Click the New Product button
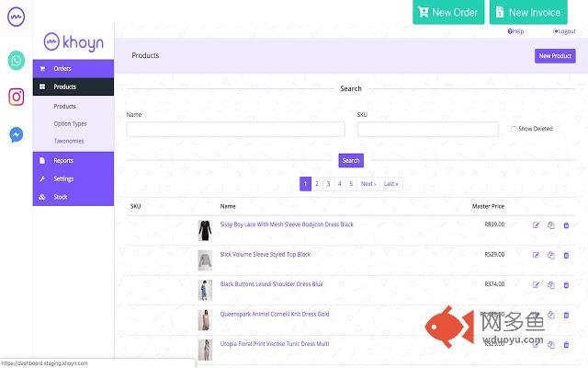 click(x=555, y=56)
